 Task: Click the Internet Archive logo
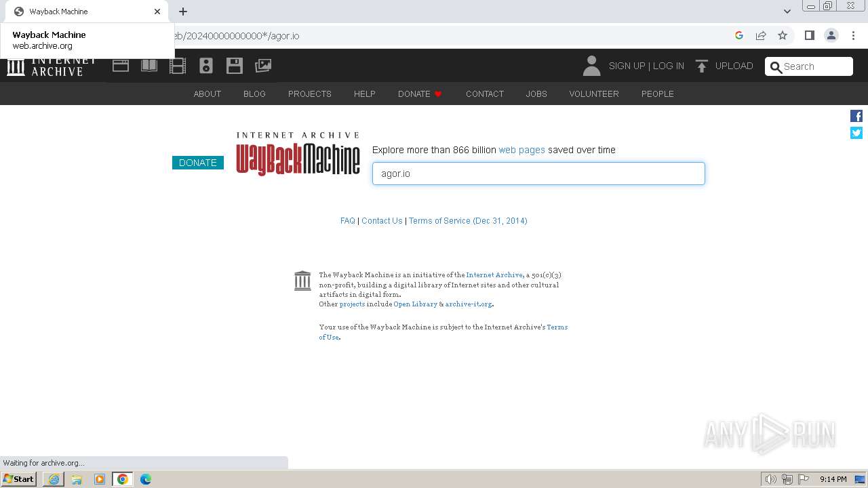pyautogui.click(x=51, y=66)
